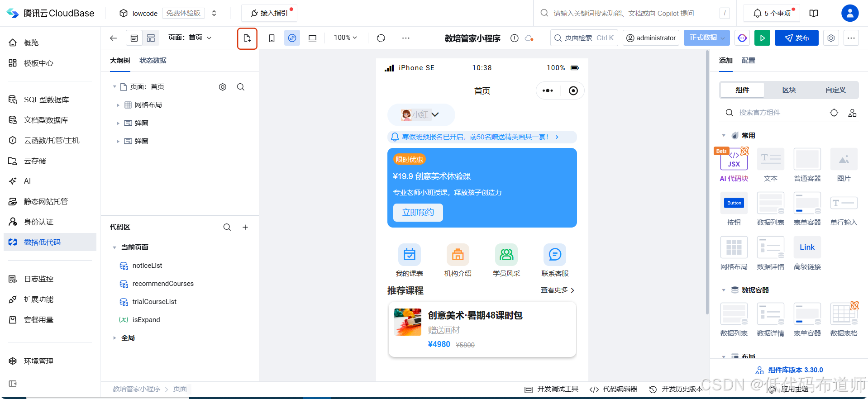
Task: Select the AI 代码块 JSX component
Action: tap(734, 165)
